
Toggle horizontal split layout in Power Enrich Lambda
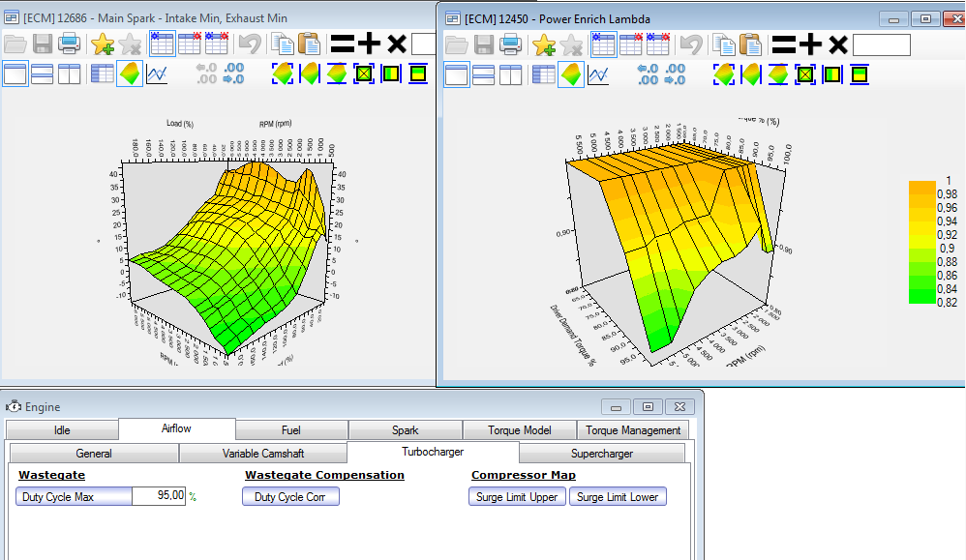click(x=483, y=74)
